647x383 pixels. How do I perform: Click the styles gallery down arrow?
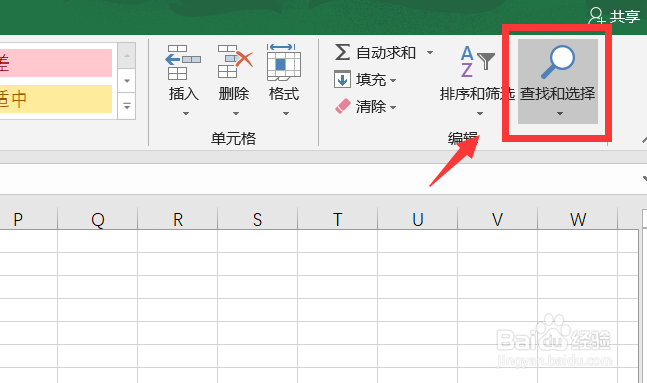pos(127,81)
